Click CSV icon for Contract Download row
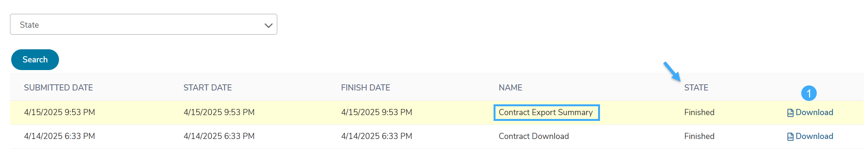Screen dimensions: 868x149 [x=790, y=137]
